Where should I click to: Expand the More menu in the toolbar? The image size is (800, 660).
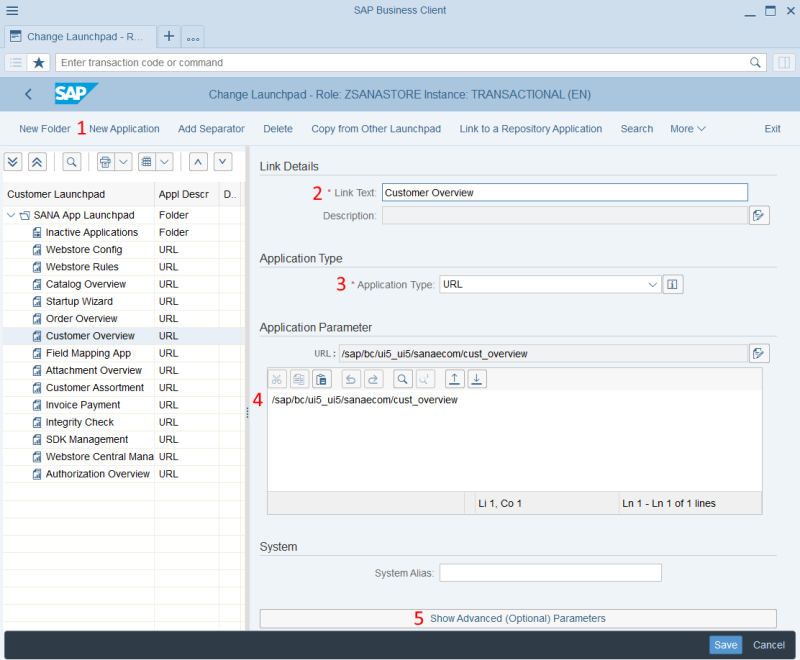[x=688, y=129]
